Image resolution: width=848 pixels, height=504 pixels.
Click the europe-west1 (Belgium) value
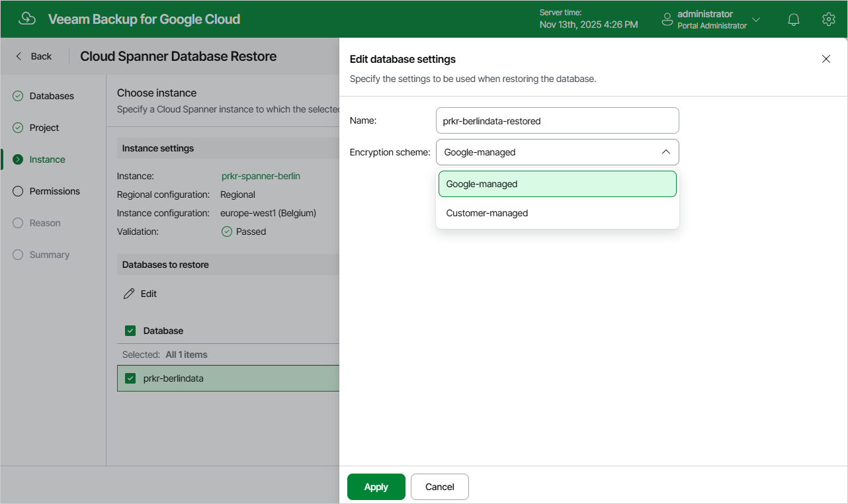268,213
